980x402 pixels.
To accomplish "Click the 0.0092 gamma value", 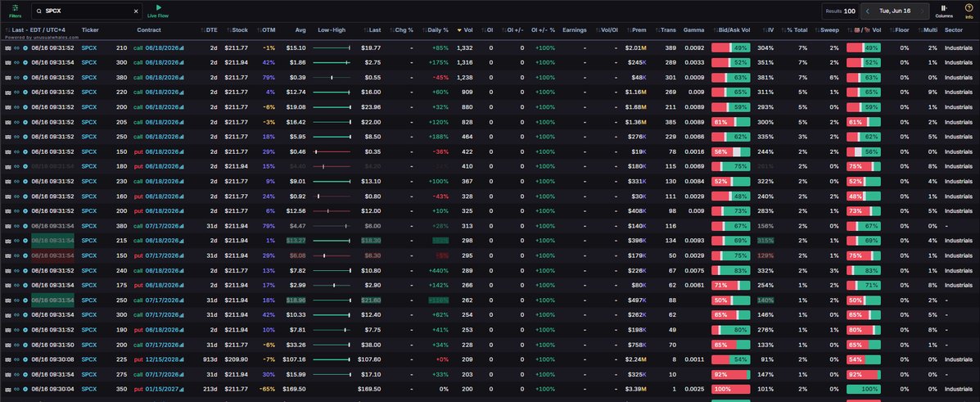I will pos(694,47).
